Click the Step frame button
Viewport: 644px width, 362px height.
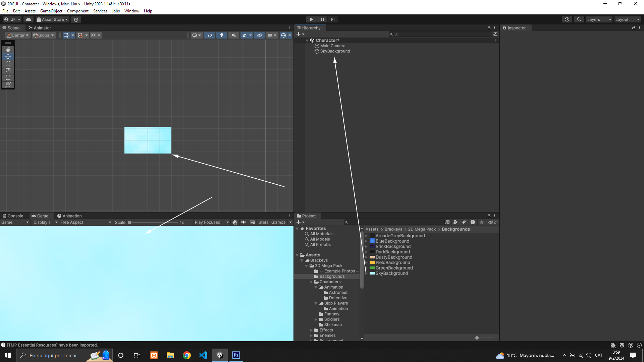[x=333, y=19]
